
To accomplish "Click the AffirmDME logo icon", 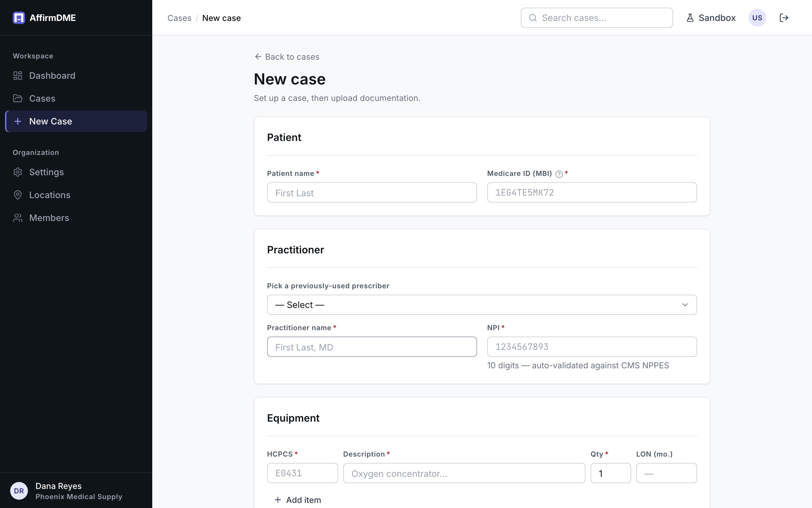I will pos(19,18).
